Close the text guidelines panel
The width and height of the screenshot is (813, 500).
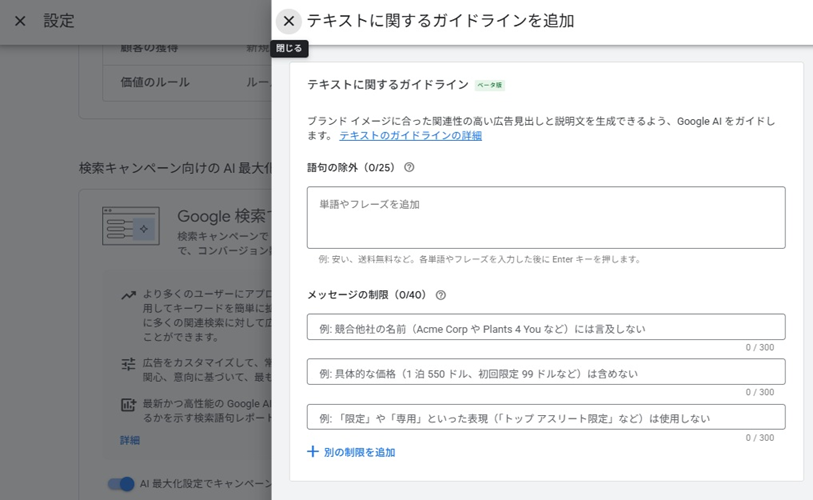click(288, 21)
